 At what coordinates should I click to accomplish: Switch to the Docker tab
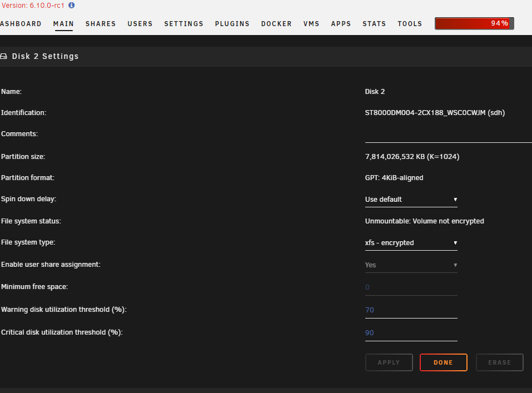(276, 24)
